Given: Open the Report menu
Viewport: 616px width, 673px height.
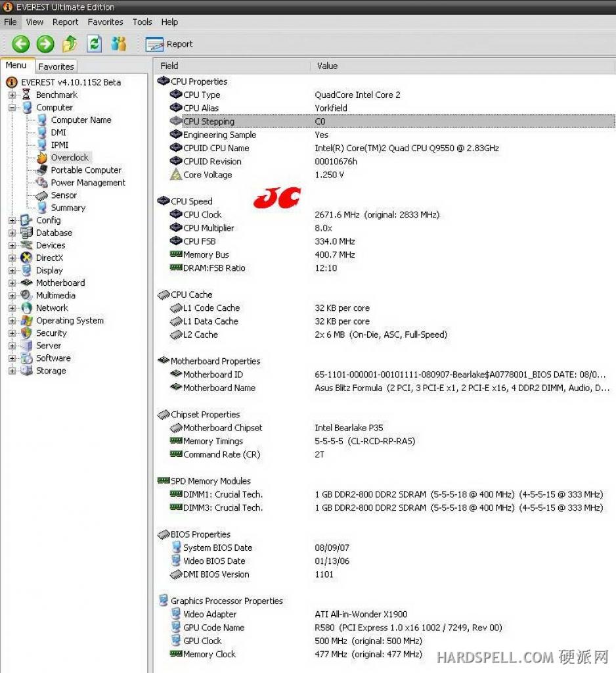Looking at the screenshot, I should (x=65, y=22).
